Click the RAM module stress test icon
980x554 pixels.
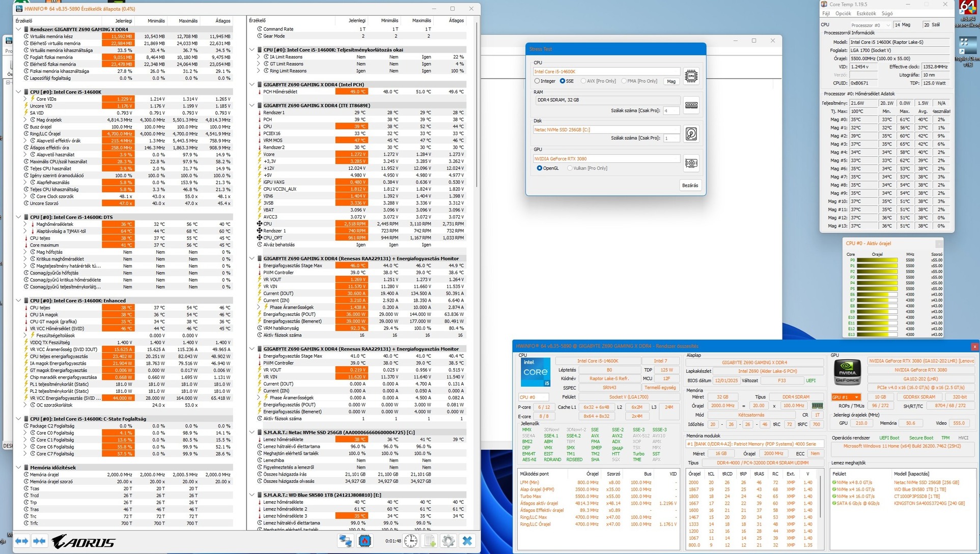pos(691,105)
